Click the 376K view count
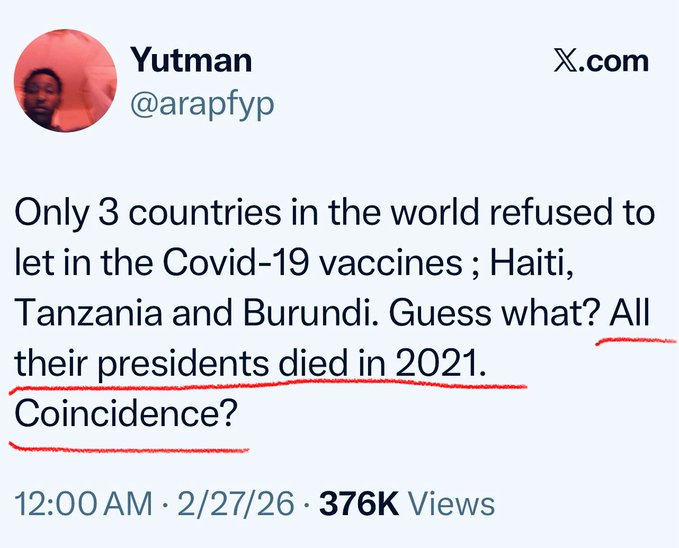Screen dimensions: 679x548 (359, 503)
